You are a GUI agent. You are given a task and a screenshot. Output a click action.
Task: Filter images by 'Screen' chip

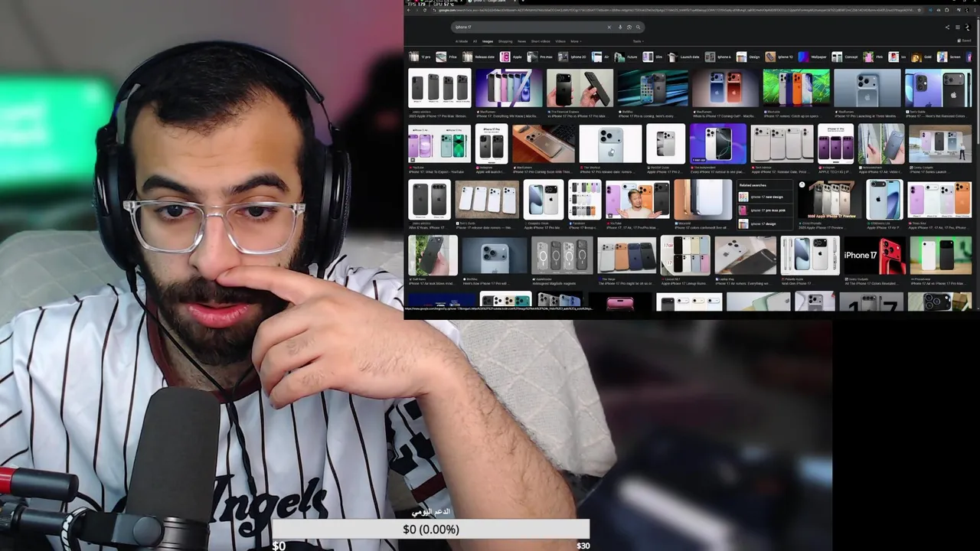coord(949,57)
